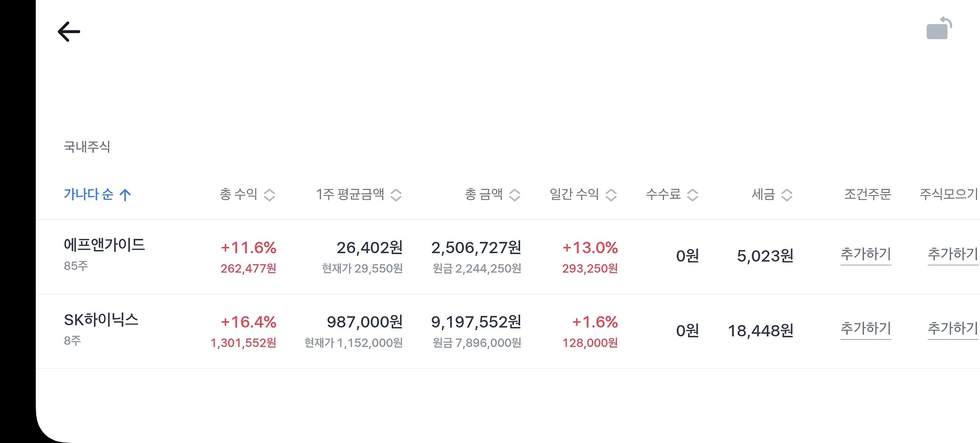The image size is (980, 443).
Task: Toggle sort arrows next to 1주 평균금액
Action: click(396, 195)
